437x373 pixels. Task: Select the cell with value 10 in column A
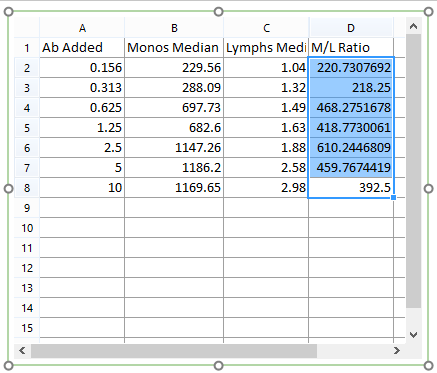[82, 188]
